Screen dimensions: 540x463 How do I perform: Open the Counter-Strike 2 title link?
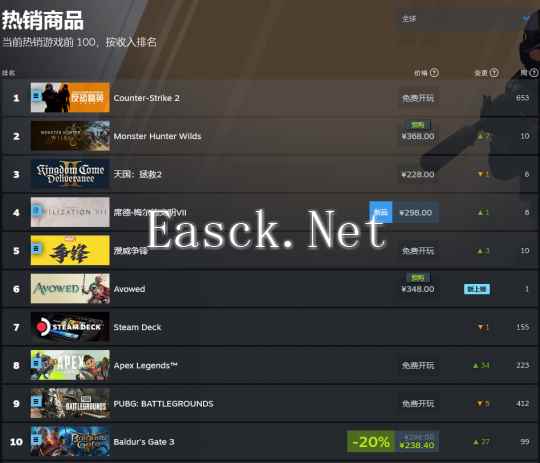click(x=147, y=98)
